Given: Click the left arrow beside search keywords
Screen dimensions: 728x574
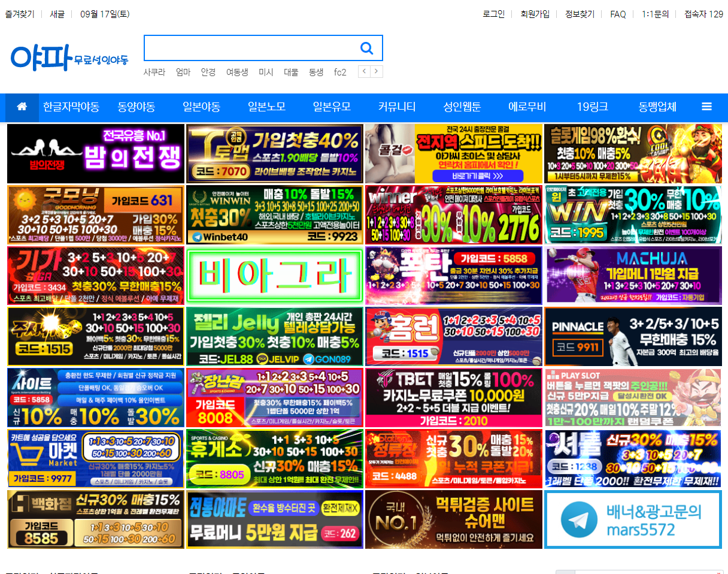Looking at the screenshot, I should (364, 71).
